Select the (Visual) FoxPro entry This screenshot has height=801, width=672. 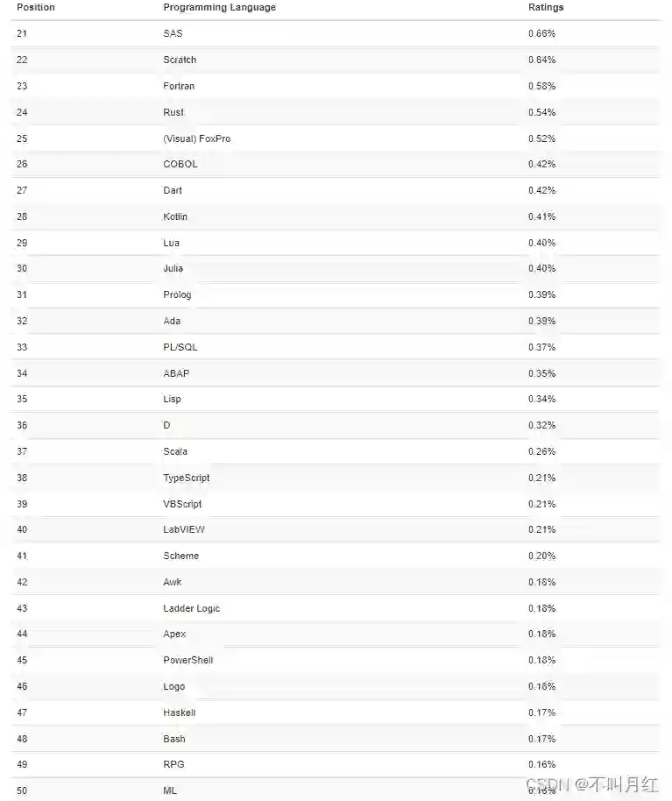click(x=196, y=139)
